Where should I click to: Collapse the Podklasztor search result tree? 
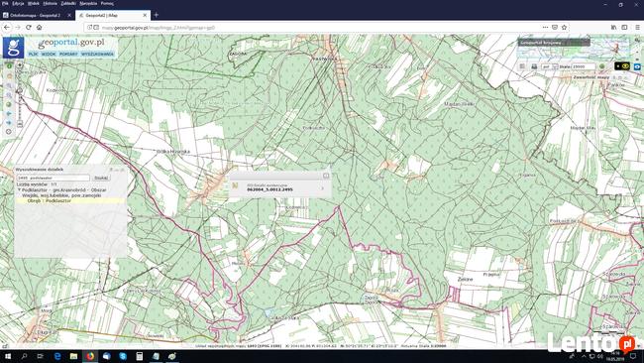(19, 189)
